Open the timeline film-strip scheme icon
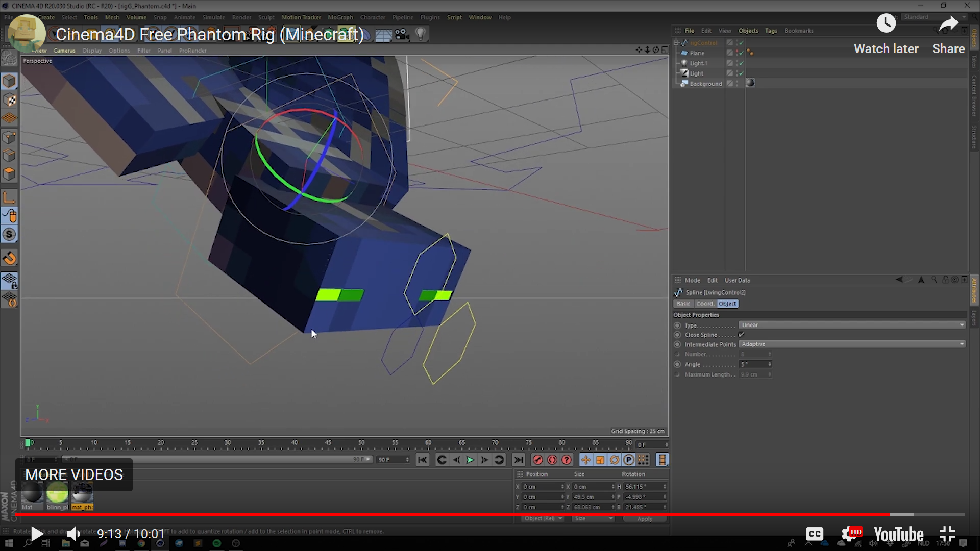980x551 pixels. [663, 460]
